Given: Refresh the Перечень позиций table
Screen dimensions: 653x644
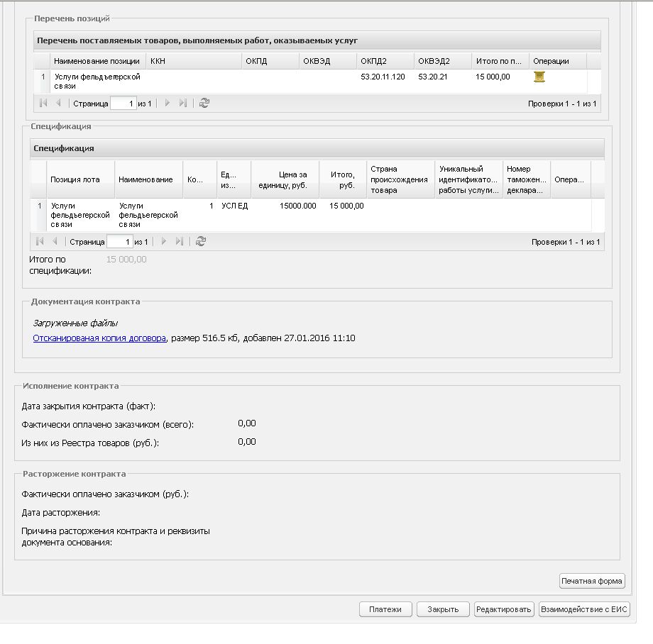Looking at the screenshot, I should (204, 103).
